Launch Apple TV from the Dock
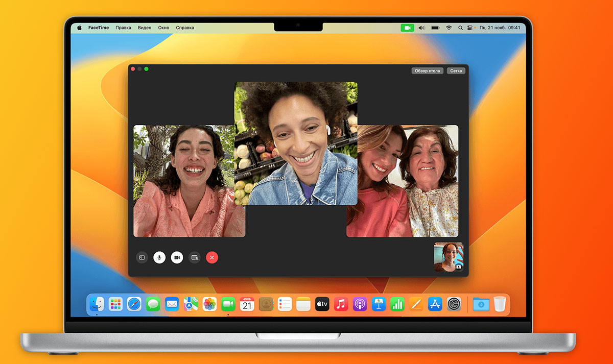This screenshot has height=364, width=613. click(322, 304)
